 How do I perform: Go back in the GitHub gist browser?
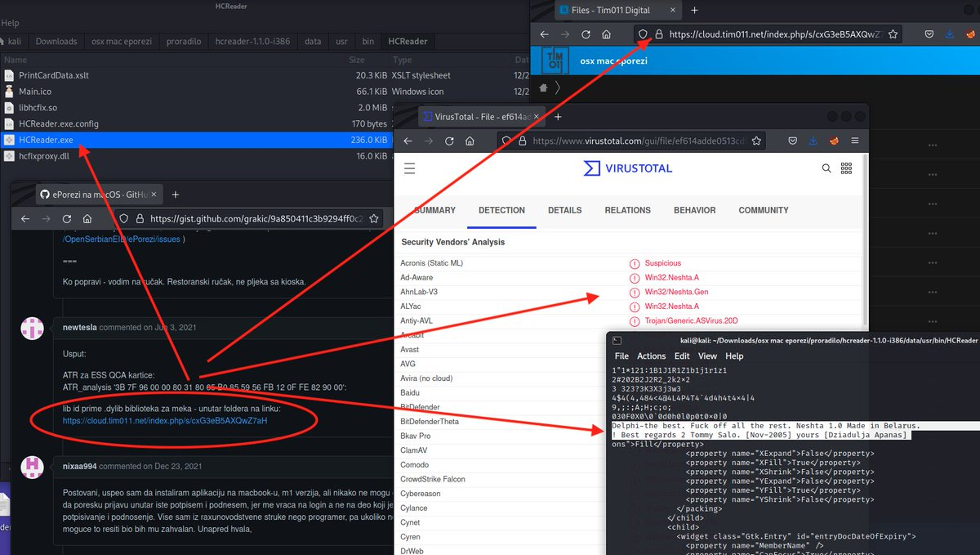click(x=24, y=219)
